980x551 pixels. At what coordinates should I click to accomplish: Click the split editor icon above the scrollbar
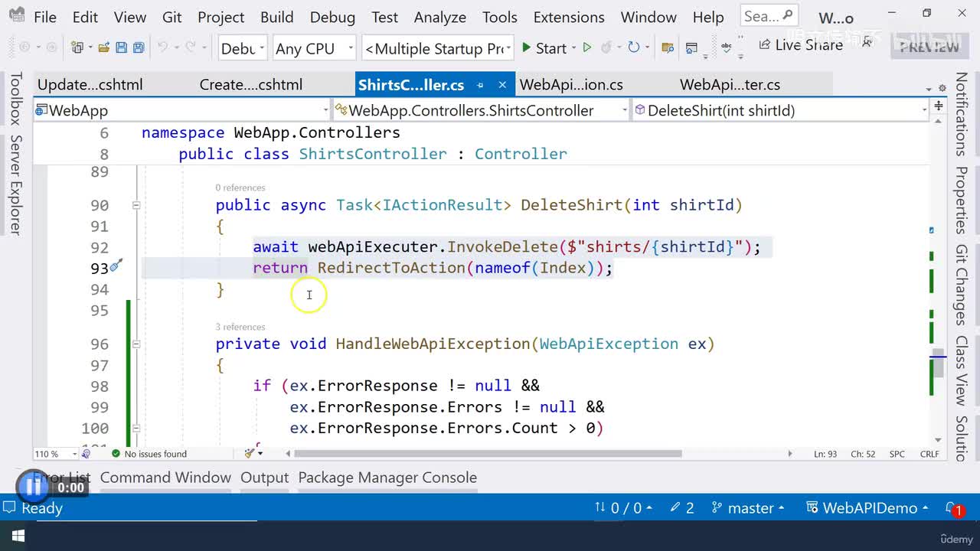(939, 106)
